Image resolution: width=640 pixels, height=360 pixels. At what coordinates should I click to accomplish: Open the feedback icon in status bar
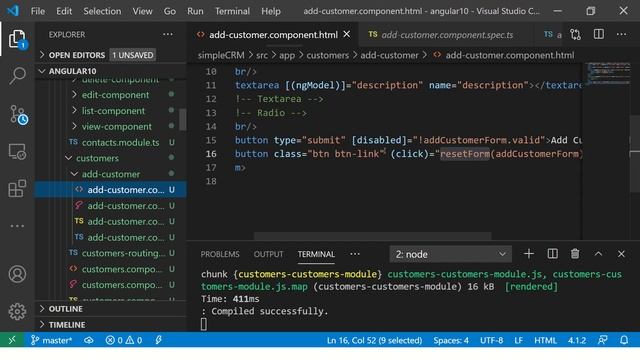coord(602,340)
